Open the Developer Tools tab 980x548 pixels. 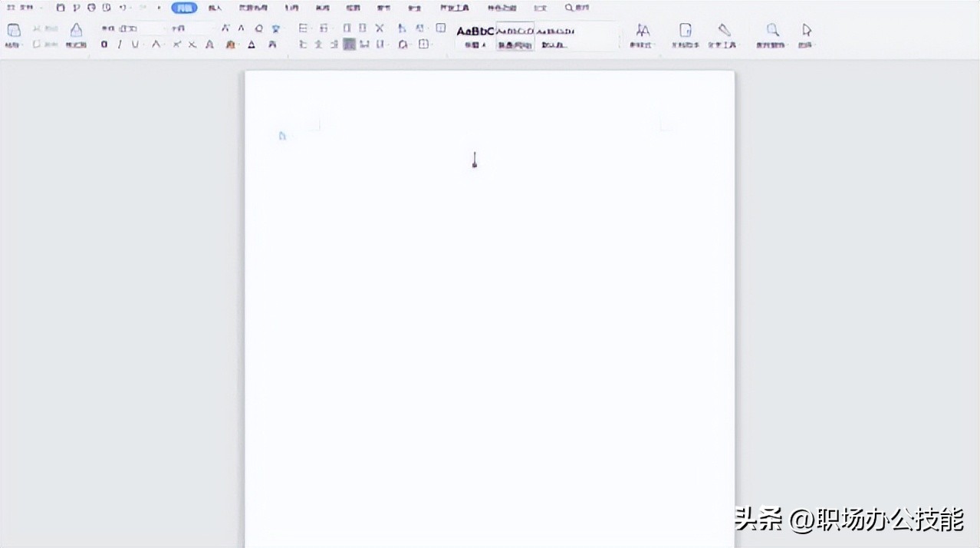(x=455, y=8)
